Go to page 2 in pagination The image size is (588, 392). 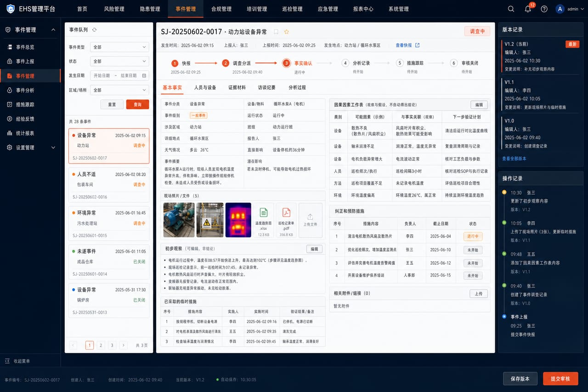pyautogui.click(x=101, y=345)
